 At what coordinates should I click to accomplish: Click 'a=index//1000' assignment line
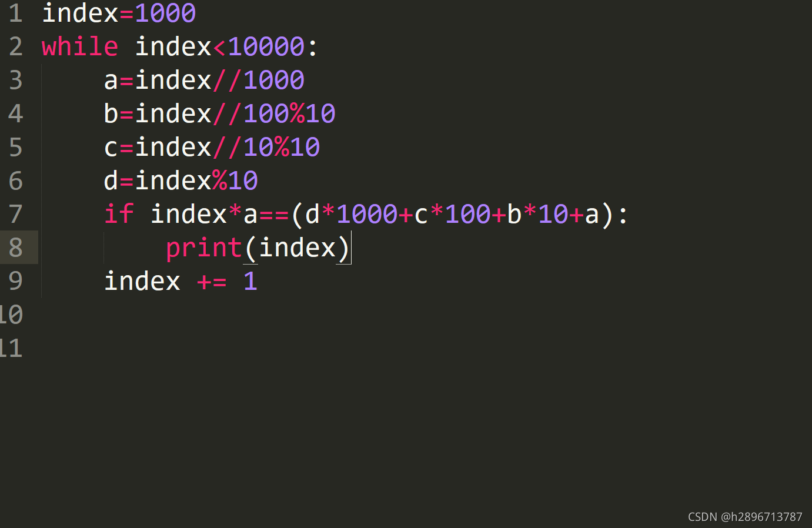204,81
